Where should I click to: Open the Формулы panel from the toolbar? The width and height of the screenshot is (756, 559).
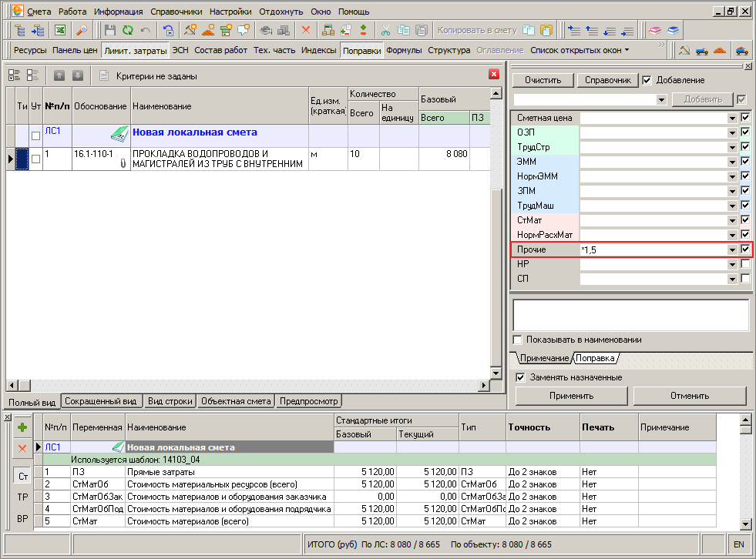404,50
